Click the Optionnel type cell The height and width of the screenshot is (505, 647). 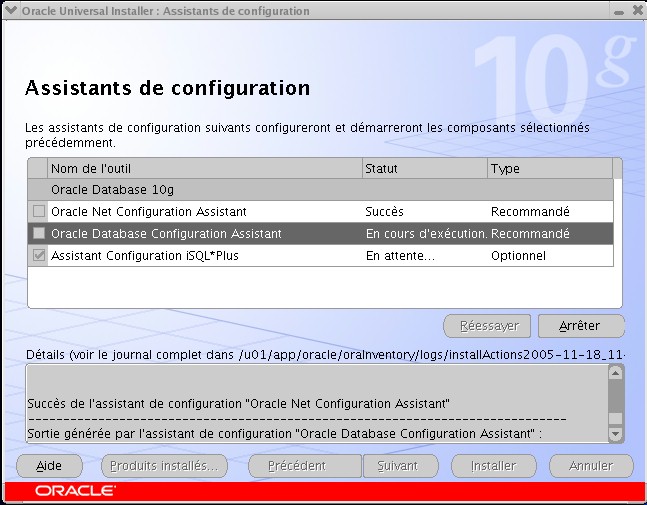pyautogui.click(x=550, y=255)
